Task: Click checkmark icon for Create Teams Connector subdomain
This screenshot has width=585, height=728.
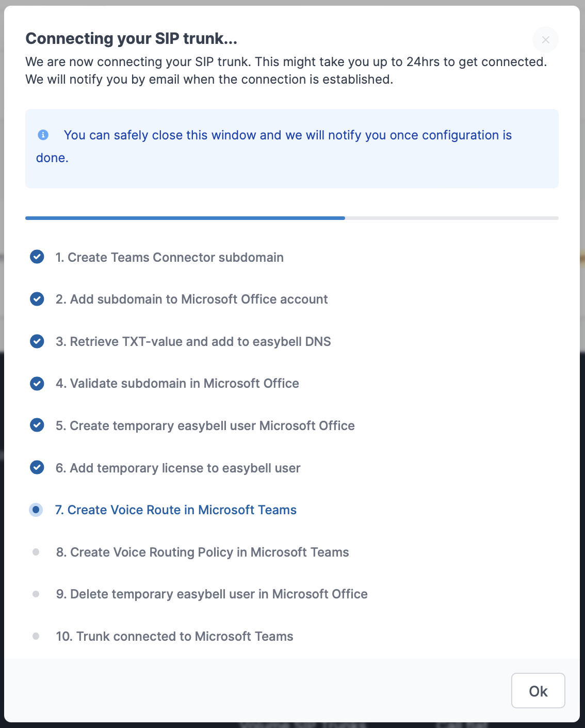Action: 37,257
